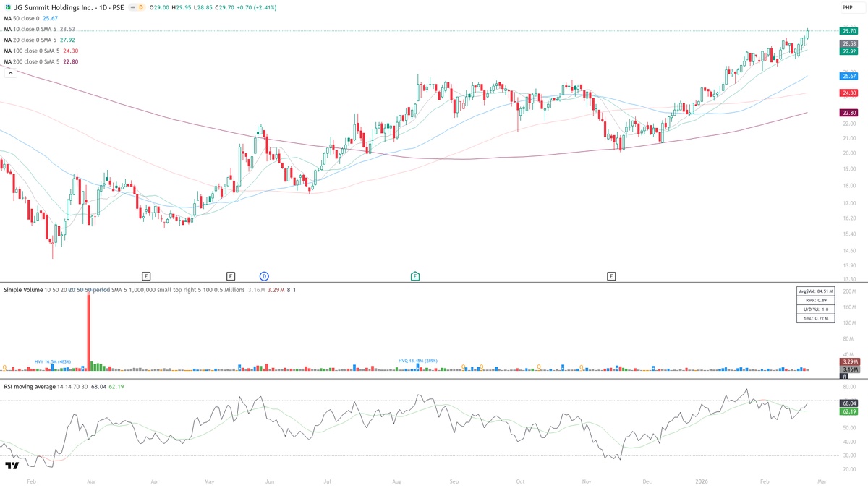Viewport: 868px width, 488px height.
Task: Click the earnings 'E' icon below the May candles
Action: pos(230,275)
